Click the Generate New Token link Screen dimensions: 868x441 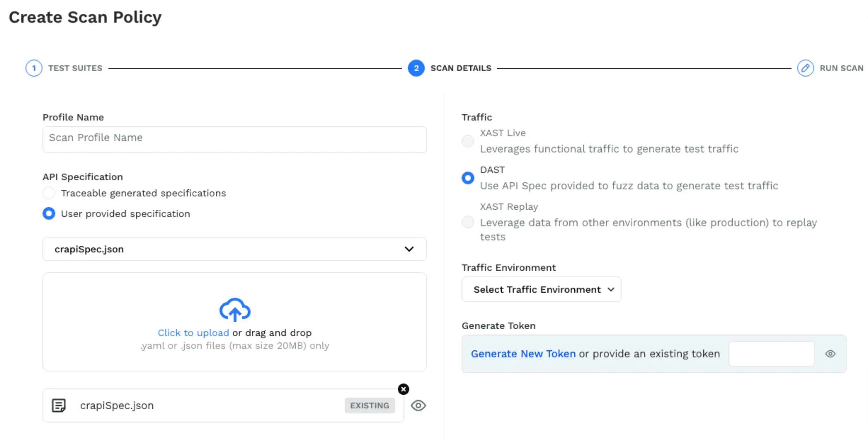[x=523, y=354]
